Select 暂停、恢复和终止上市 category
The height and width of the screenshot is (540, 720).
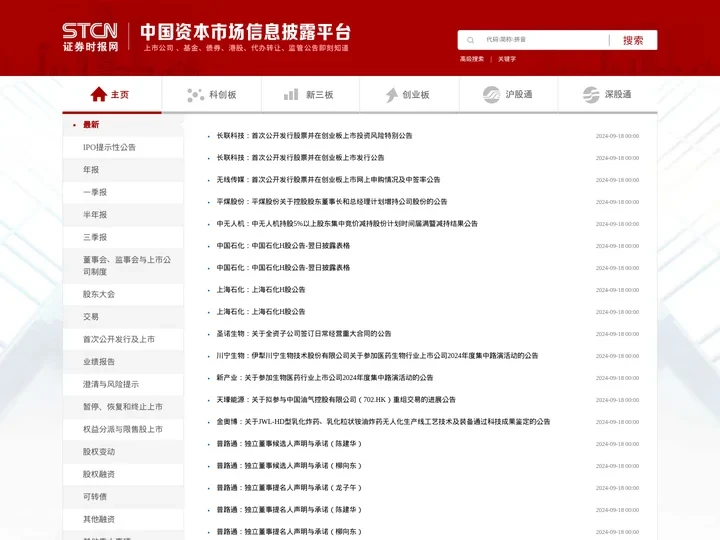tap(123, 407)
